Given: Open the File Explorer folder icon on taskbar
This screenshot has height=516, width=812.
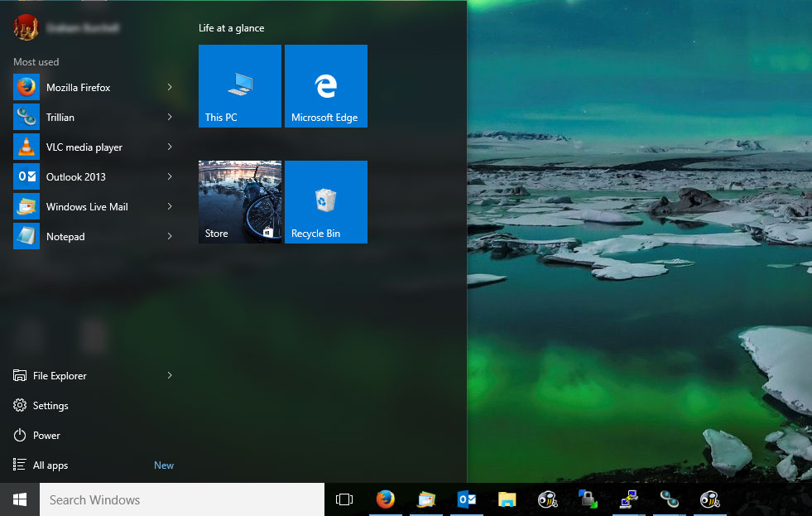Looking at the screenshot, I should coord(507,499).
